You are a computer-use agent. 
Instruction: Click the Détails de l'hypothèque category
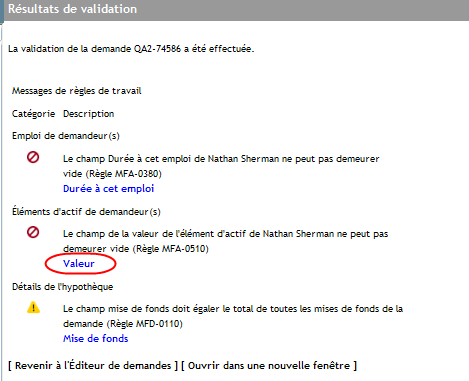click(63, 287)
